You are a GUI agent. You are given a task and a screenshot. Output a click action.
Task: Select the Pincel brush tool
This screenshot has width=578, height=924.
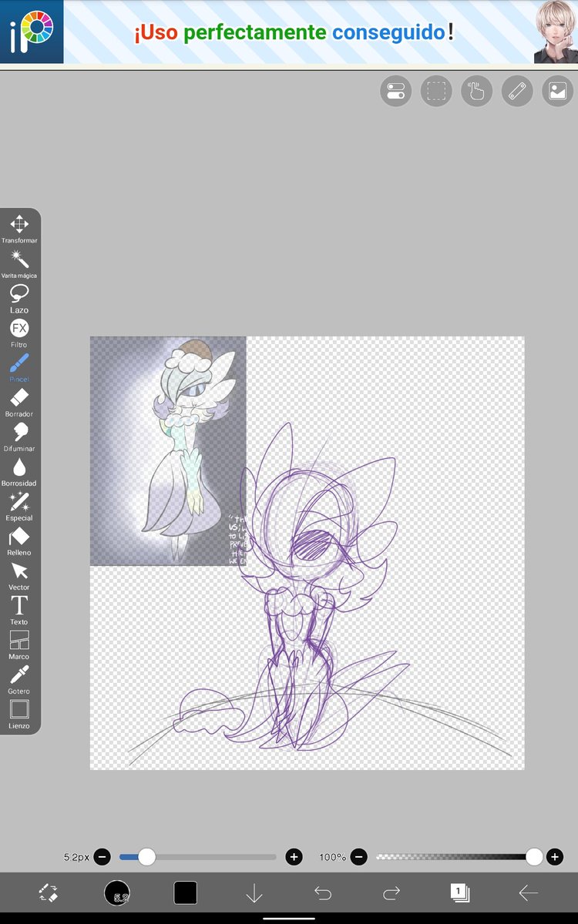coord(19,367)
